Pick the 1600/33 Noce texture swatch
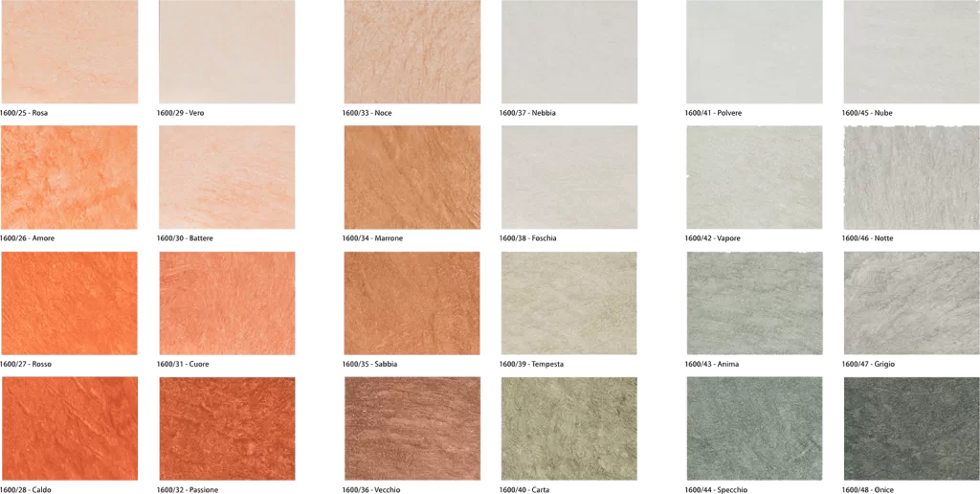 coord(412,52)
